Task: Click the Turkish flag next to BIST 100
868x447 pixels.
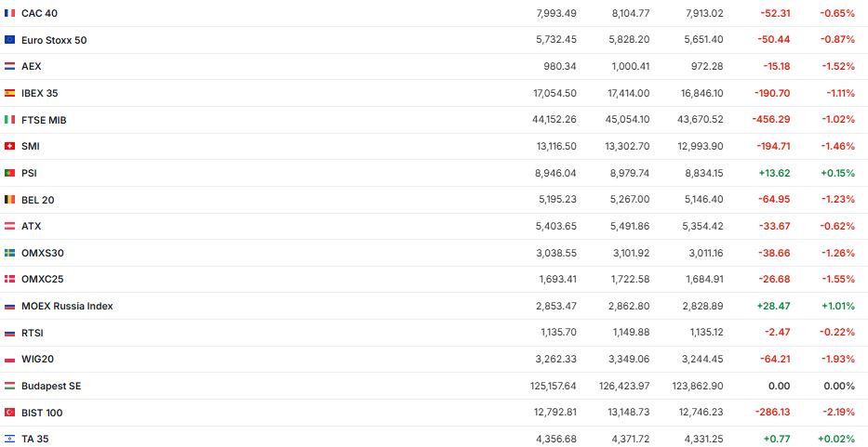Action: pyautogui.click(x=9, y=413)
